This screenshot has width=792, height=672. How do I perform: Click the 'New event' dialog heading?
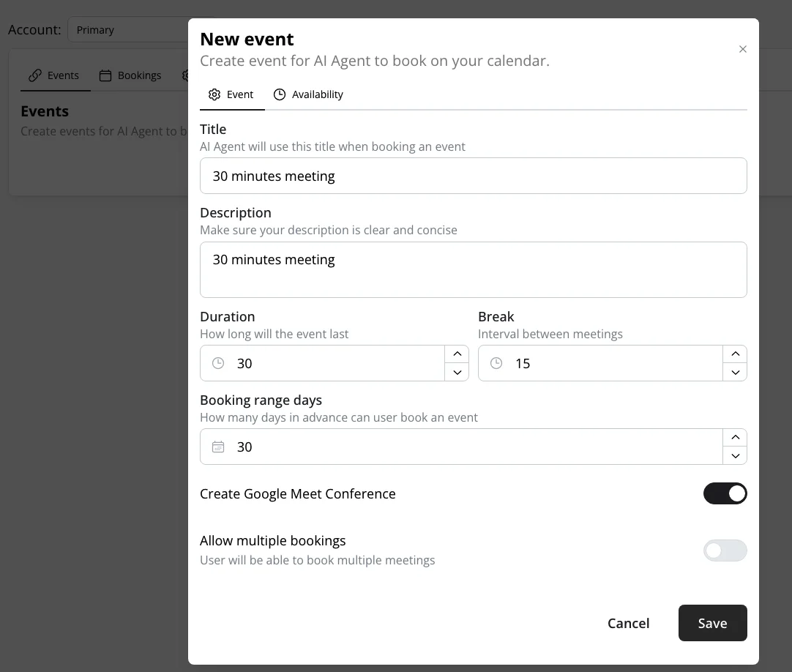coord(247,40)
